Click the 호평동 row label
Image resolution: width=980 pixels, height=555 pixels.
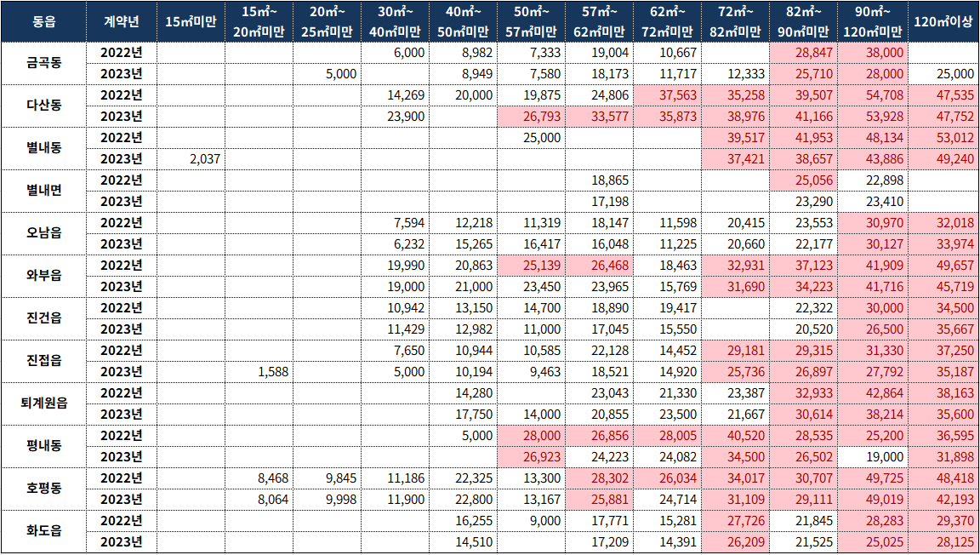pyautogui.click(x=43, y=489)
